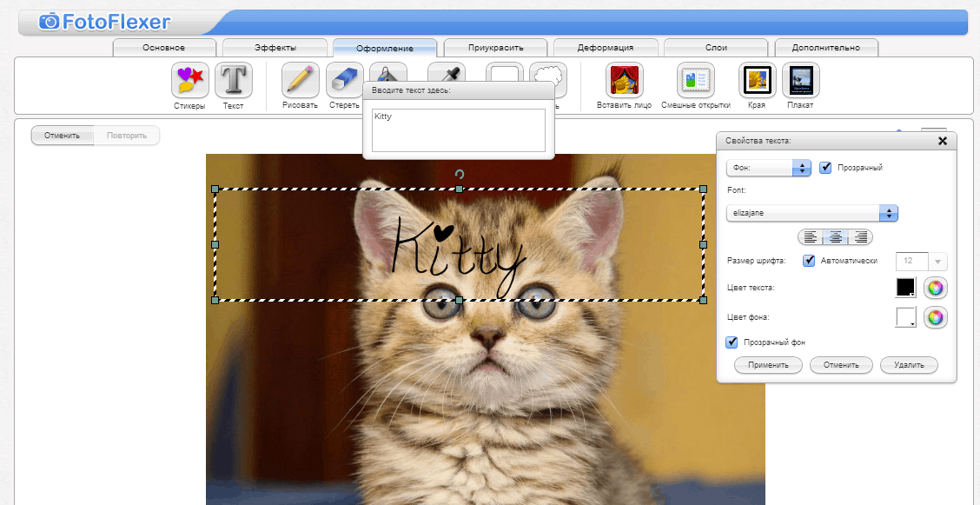The width and height of the screenshot is (980, 505).
Task: Open the funny postcards icon
Action: (695, 81)
